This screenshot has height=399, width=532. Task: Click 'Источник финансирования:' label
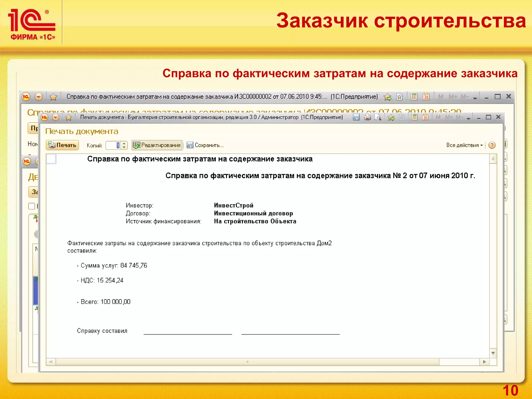tap(164, 221)
